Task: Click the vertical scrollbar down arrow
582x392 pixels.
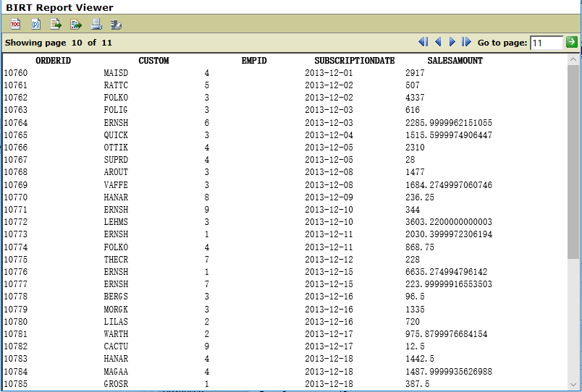Action: pyautogui.click(x=573, y=385)
